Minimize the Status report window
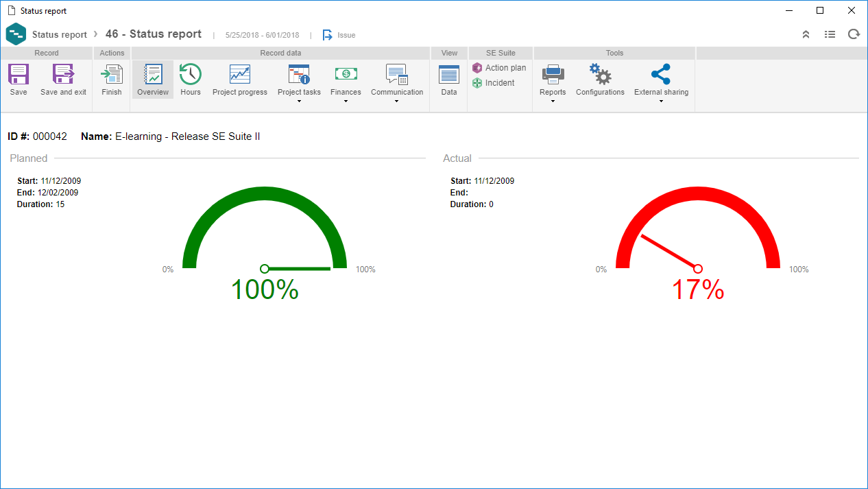Screen dimensions: 868x489 [788, 10]
